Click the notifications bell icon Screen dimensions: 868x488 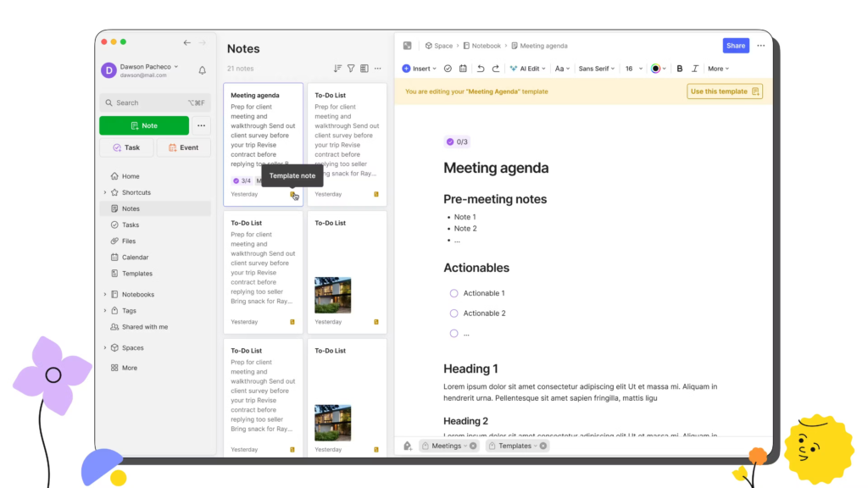(x=202, y=70)
